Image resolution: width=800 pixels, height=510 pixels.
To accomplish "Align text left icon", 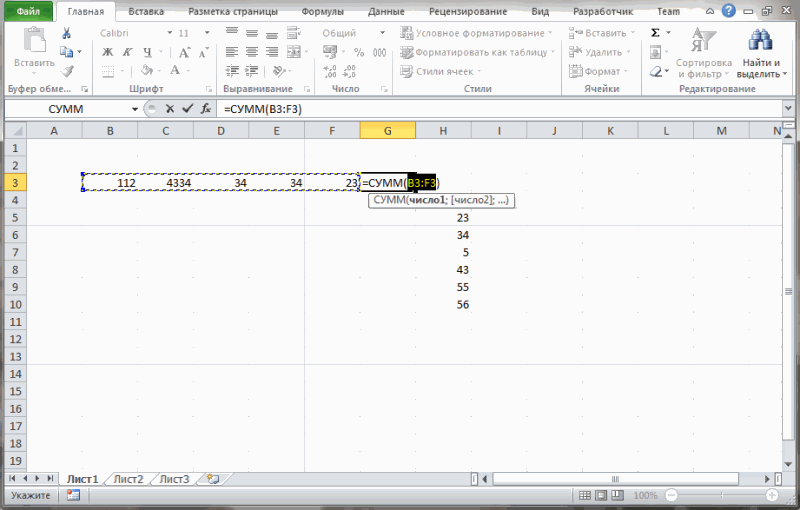I will pyautogui.click(x=232, y=52).
